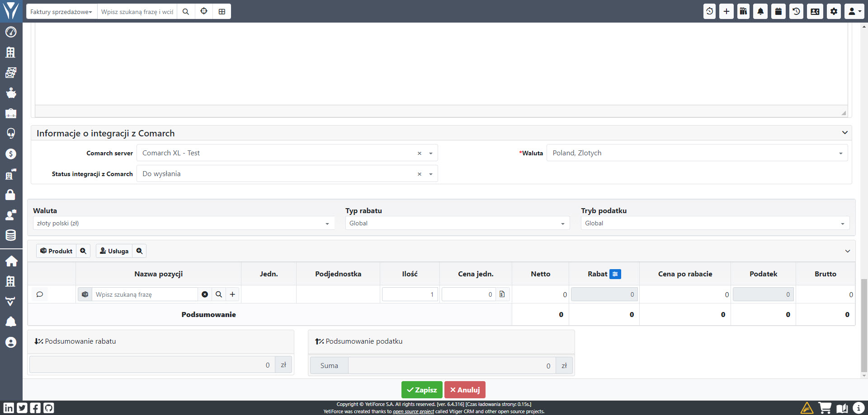Open the user circle icon in sidebar
Screen dimensions: 868x415
click(x=11, y=342)
